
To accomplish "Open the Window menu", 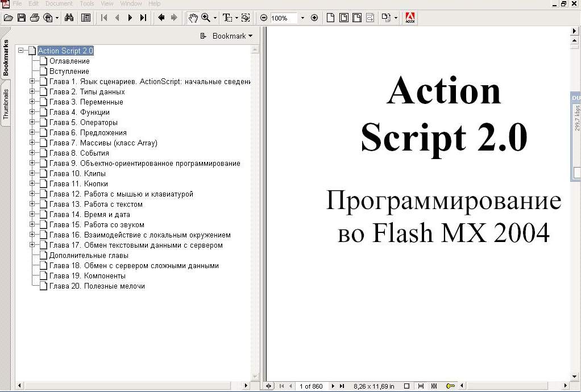I will coord(131,3).
